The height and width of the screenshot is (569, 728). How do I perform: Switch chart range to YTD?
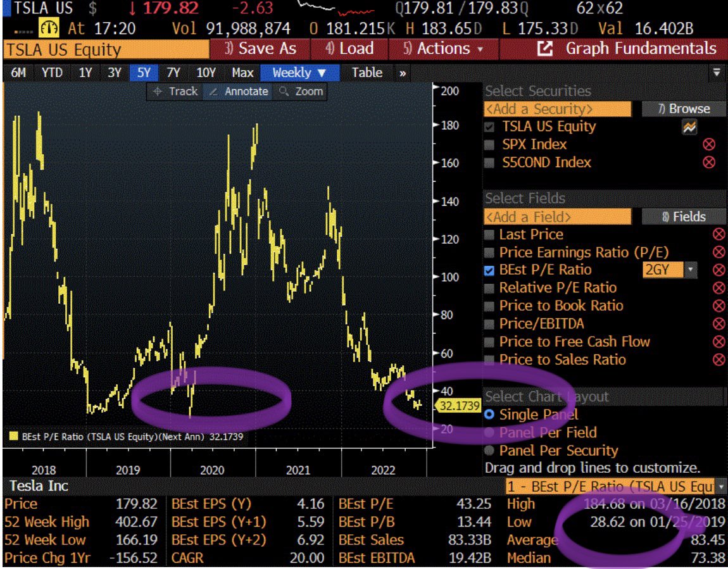tap(51, 73)
